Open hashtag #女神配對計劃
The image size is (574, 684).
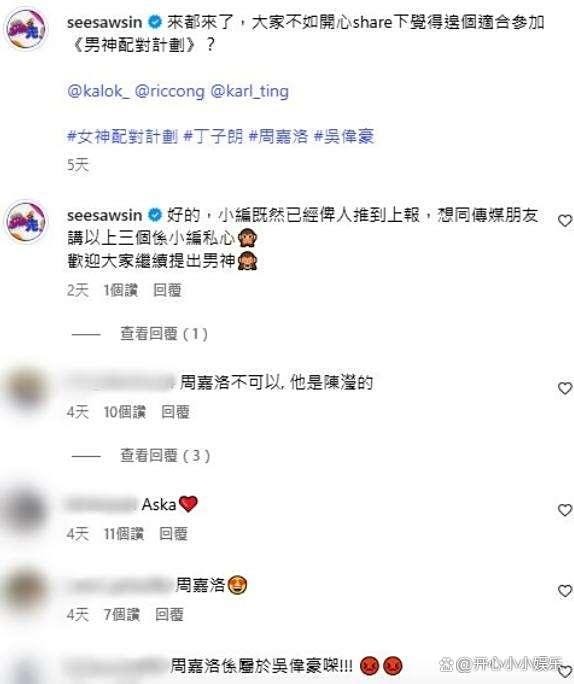pos(123,137)
